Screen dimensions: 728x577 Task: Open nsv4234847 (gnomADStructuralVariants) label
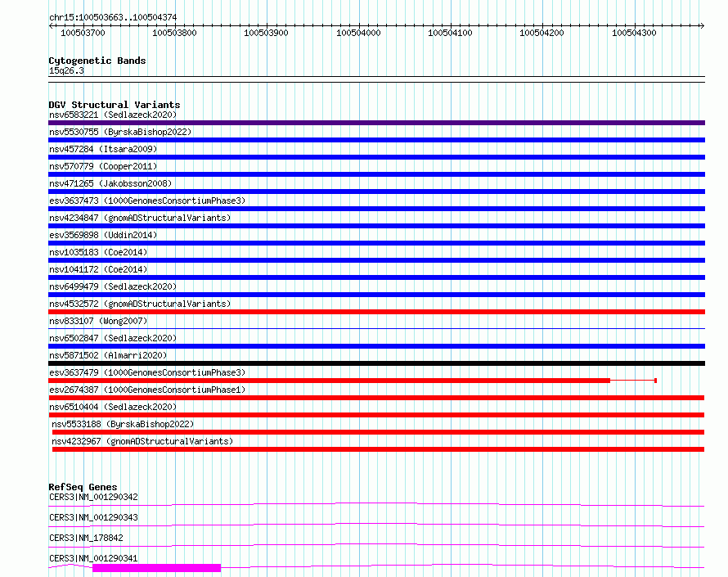[x=140, y=218]
